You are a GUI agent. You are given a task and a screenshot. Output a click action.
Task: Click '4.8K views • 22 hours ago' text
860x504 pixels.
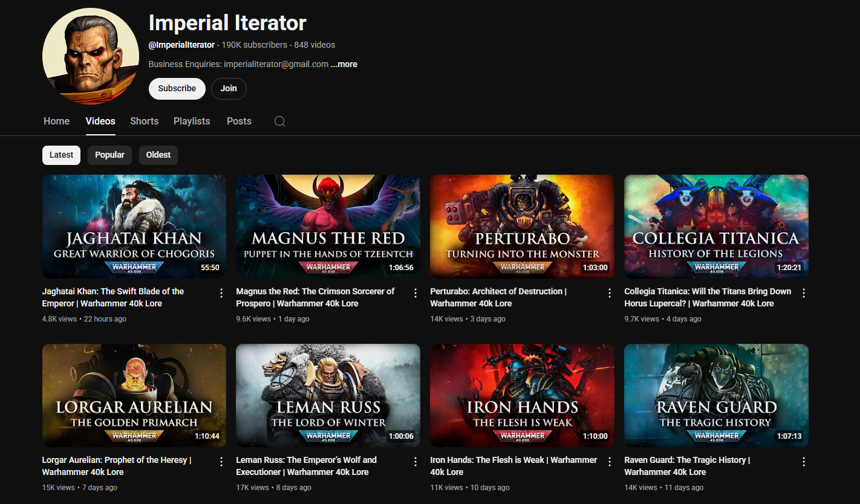click(84, 319)
